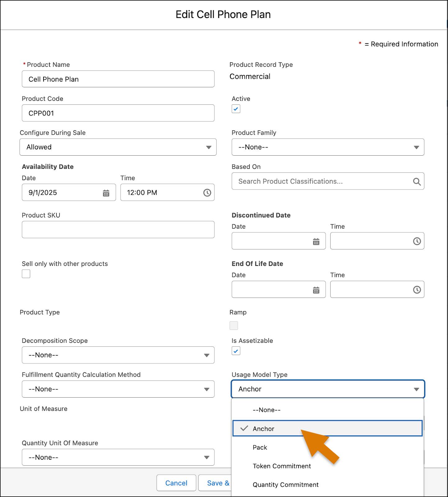Open the Availability Date calendar picker

click(106, 193)
